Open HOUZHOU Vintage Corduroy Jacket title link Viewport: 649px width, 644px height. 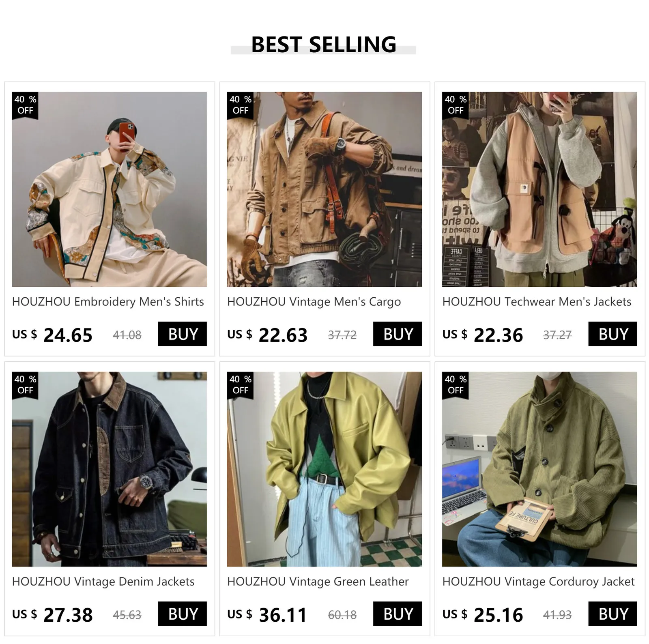pyautogui.click(x=538, y=582)
